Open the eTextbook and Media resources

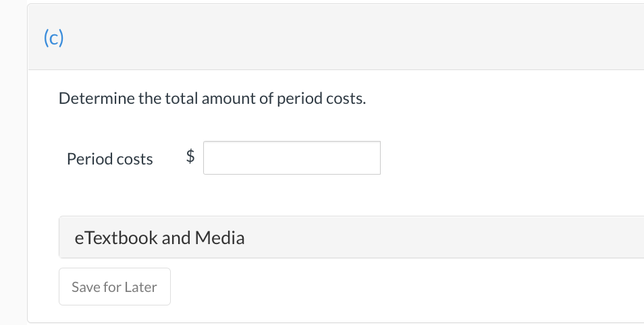(x=160, y=237)
